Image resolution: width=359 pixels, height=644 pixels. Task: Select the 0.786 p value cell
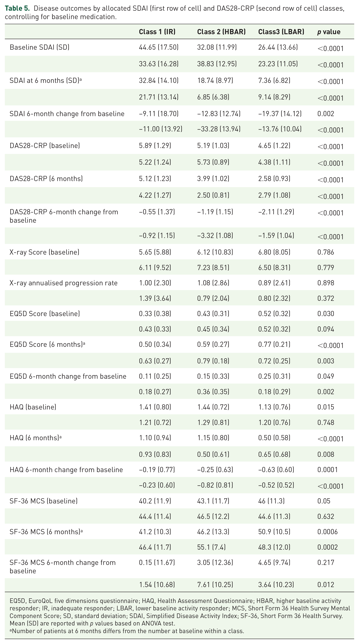click(x=326, y=252)
